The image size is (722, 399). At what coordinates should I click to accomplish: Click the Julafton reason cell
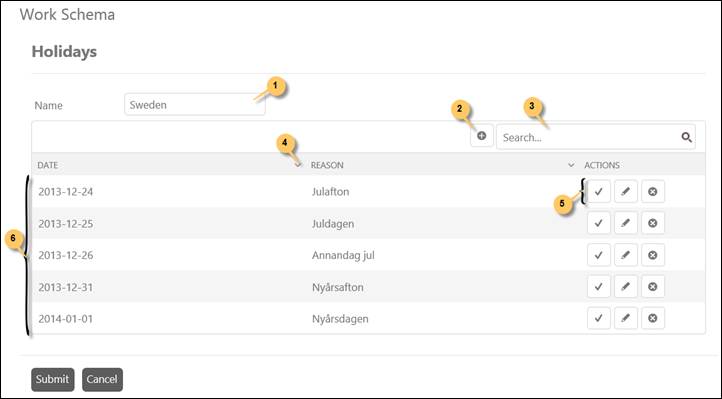point(330,191)
